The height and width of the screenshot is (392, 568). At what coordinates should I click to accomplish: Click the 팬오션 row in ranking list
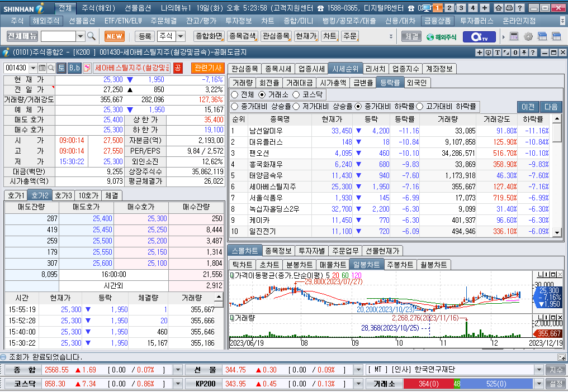(x=390, y=153)
